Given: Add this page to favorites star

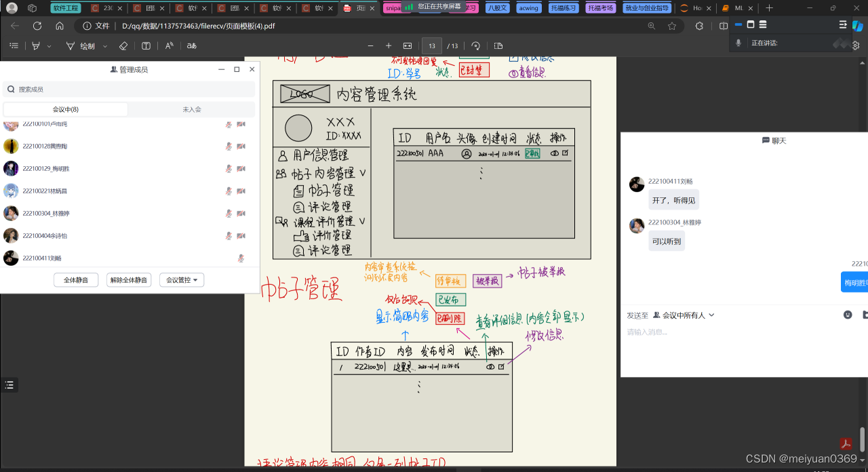Looking at the screenshot, I should point(672,26).
